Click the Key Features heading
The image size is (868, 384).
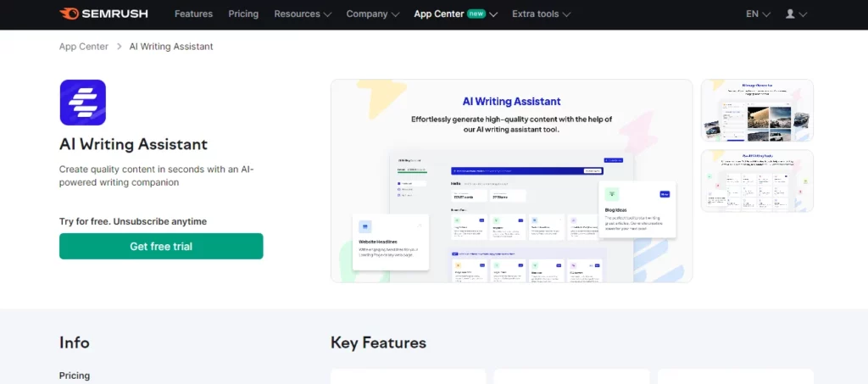coord(378,343)
